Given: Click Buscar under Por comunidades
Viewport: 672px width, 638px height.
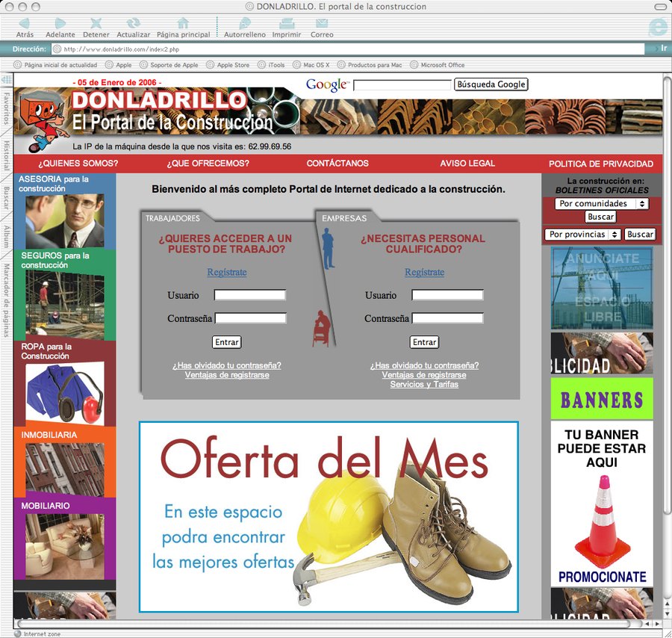Looking at the screenshot, I should [x=600, y=217].
